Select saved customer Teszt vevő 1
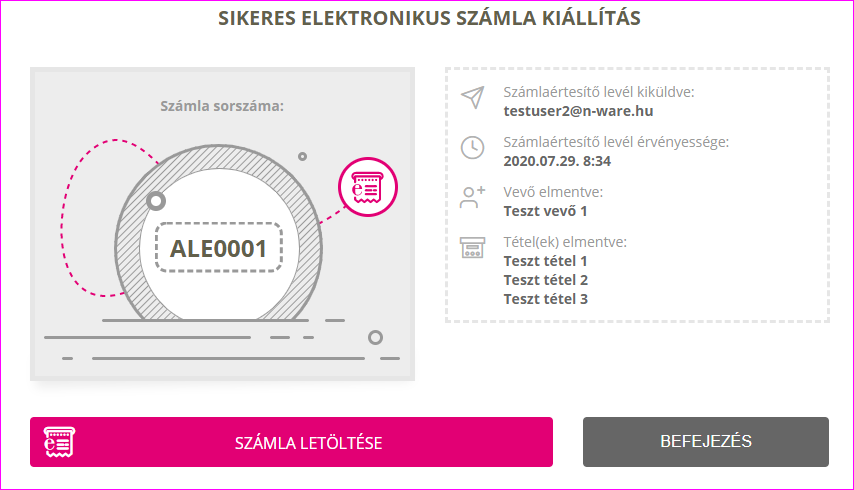The width and height of the screenshot is (854, 490). click(545, 211)
